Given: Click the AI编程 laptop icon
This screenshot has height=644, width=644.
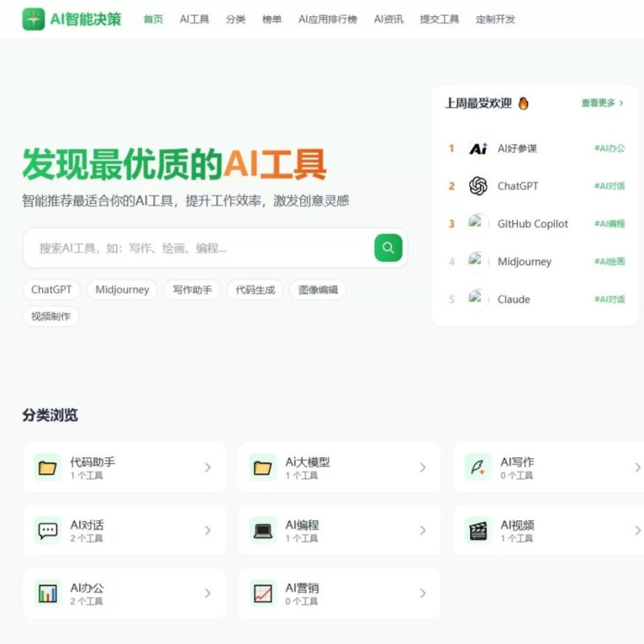Looking at the screenshot, I should tap(263, 530).
